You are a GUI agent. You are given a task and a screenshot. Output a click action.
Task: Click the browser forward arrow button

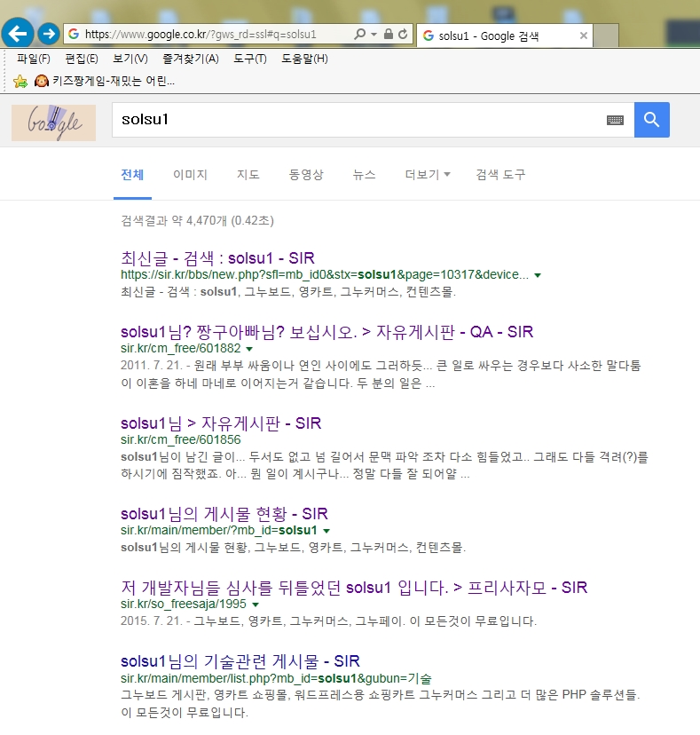[49, 35]
